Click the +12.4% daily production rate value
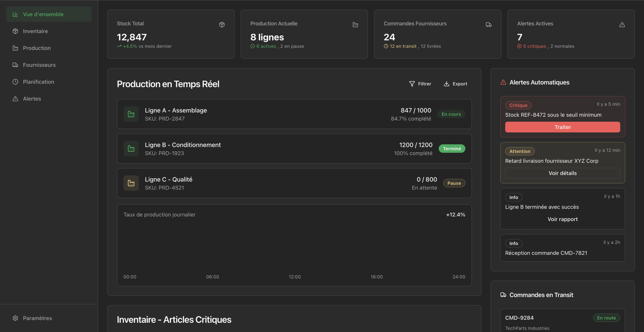This screenshot has height=332, width=644. 456,215
